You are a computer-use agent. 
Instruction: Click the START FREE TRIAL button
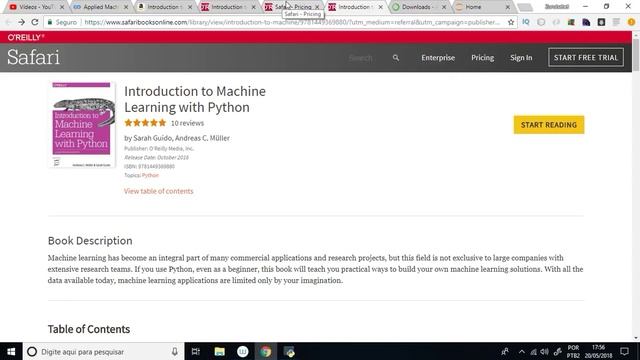[586, 58]
